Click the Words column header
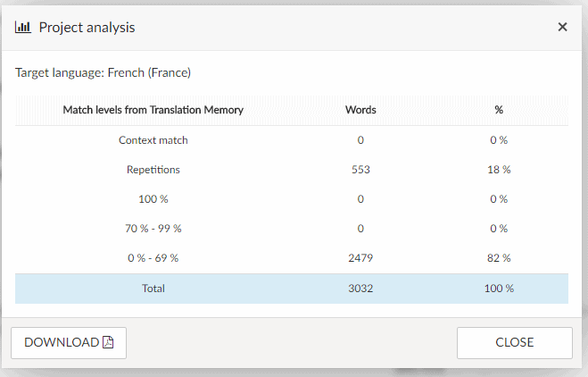The height and width of the screenshot is (377, 588). pyautogui.click(x=360, y=110)
